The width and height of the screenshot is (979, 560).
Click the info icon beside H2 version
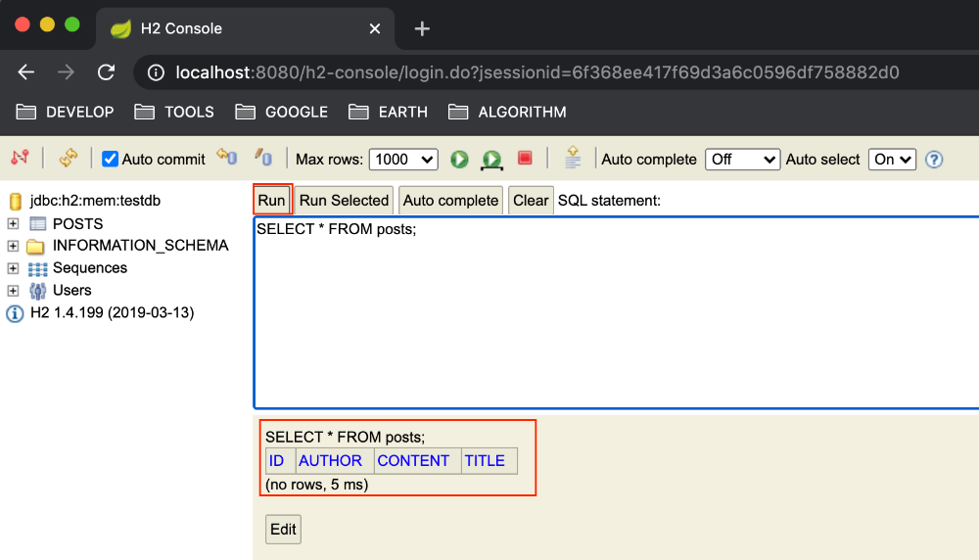[x=15, y=313]
